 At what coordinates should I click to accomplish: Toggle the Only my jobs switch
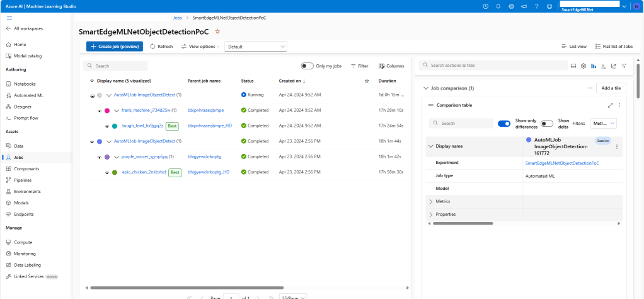pyautogui.click(x=307, y=66)
